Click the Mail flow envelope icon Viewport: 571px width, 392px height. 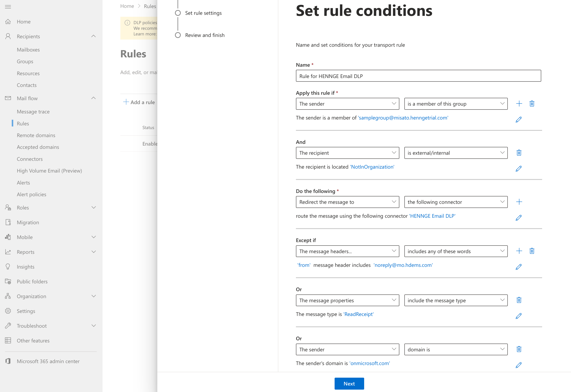tap(8, 98)
